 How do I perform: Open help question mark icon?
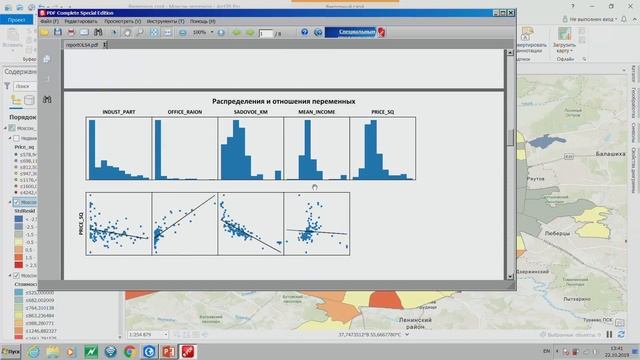click(304, 32)
